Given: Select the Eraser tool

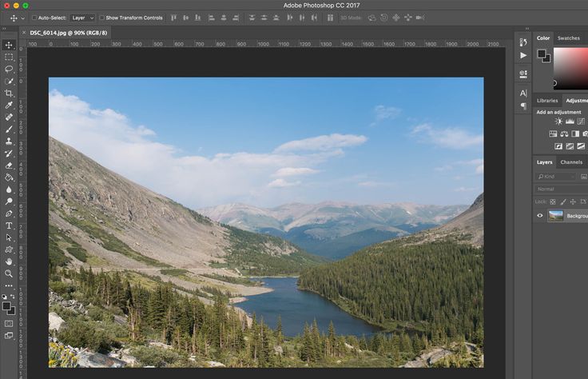Looking at the screenshot, I should pyautogui.click(x=9, y=165).
